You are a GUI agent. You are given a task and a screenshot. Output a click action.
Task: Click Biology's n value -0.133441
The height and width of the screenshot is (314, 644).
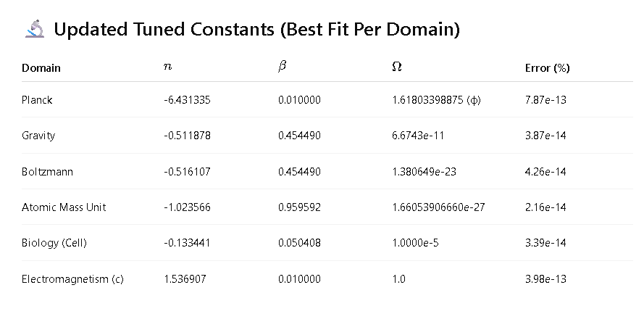(187, 243)
